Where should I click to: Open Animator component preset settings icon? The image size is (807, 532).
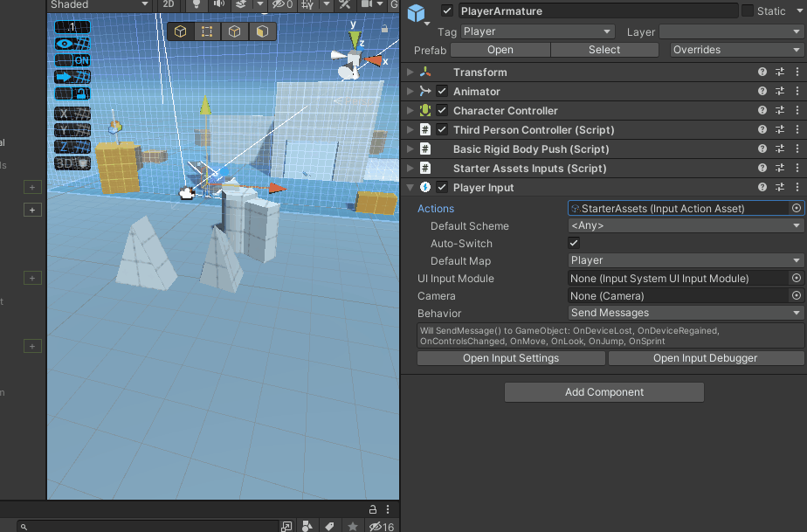click(x=780, y=92)
